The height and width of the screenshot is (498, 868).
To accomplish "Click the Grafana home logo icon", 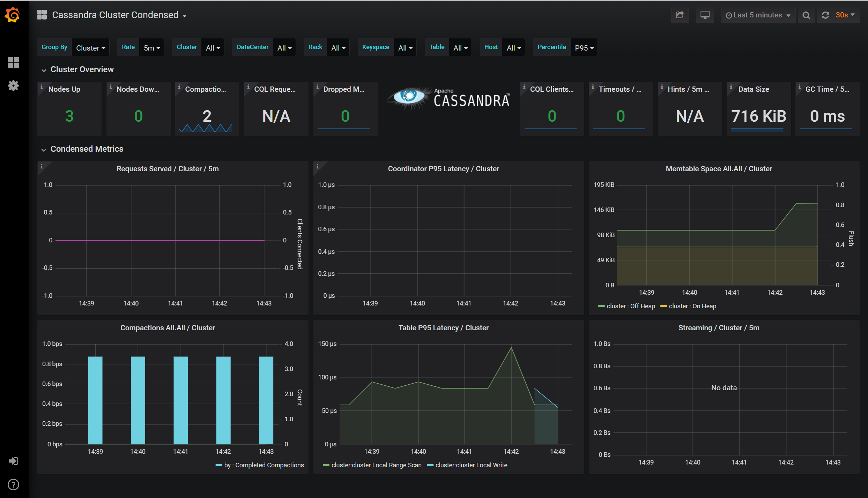I will coord(13,15).
